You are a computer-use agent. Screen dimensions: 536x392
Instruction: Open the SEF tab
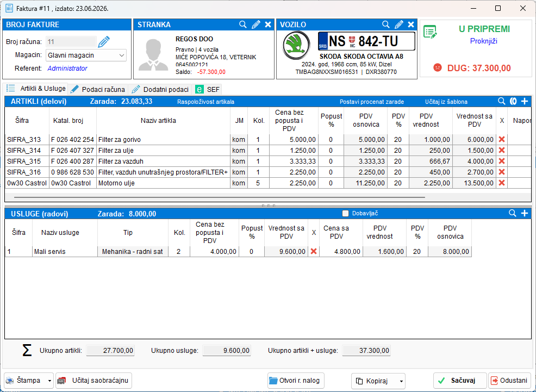click(x=207, y=90)
